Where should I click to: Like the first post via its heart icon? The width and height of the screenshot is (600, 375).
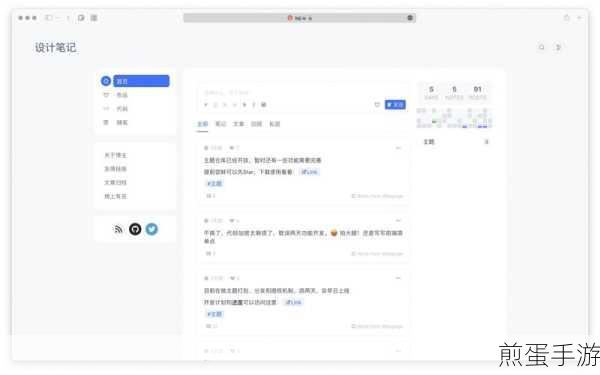tap(232, 148)
